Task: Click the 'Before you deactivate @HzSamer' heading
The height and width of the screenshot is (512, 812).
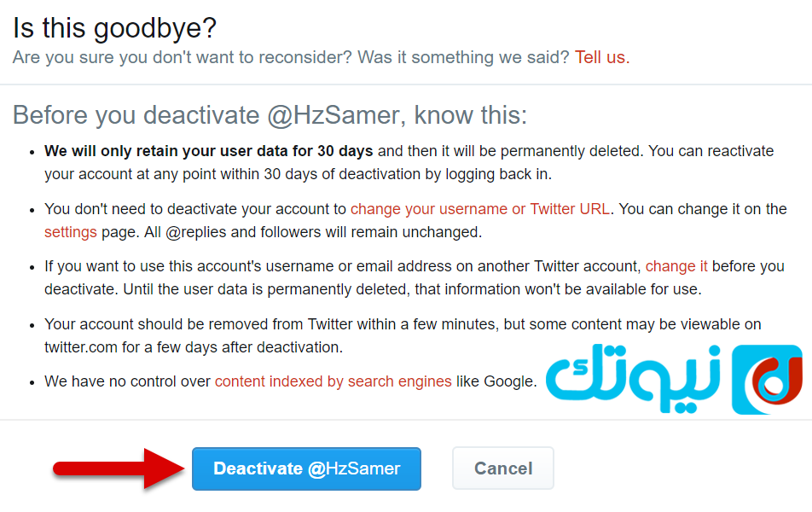Action: (x=270, y=115)
